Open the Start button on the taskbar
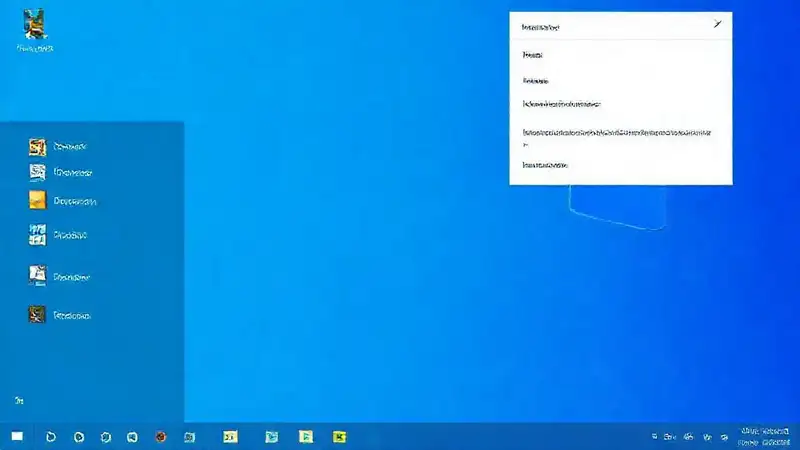Screen dimensions: 800x450 (17, 436)
